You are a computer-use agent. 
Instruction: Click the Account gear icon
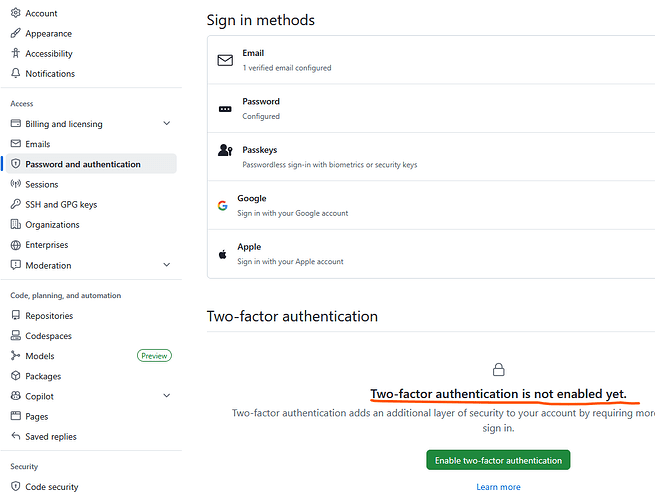coord(15,13)
